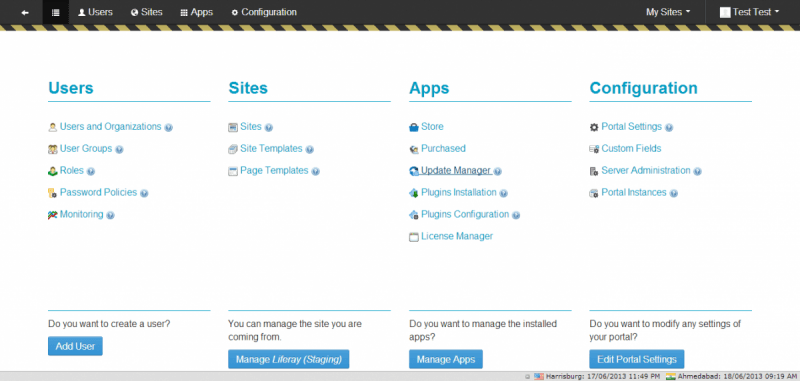The height and width of the screenshot is (381, 800).
Task: Open the Portal Settings link
Action: pos(632,126)
